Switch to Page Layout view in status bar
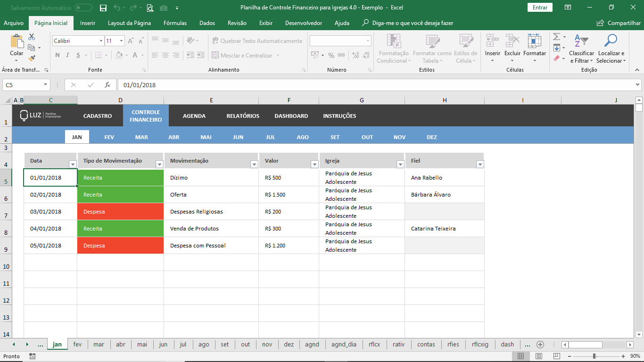644x362 pixels. tap(538, 356)
